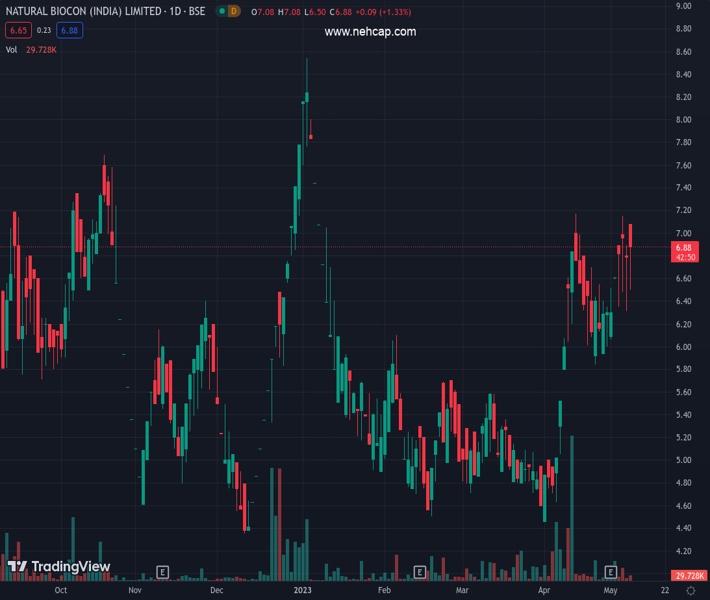Click the blue 6.88 buy price button

pos(69,31)
